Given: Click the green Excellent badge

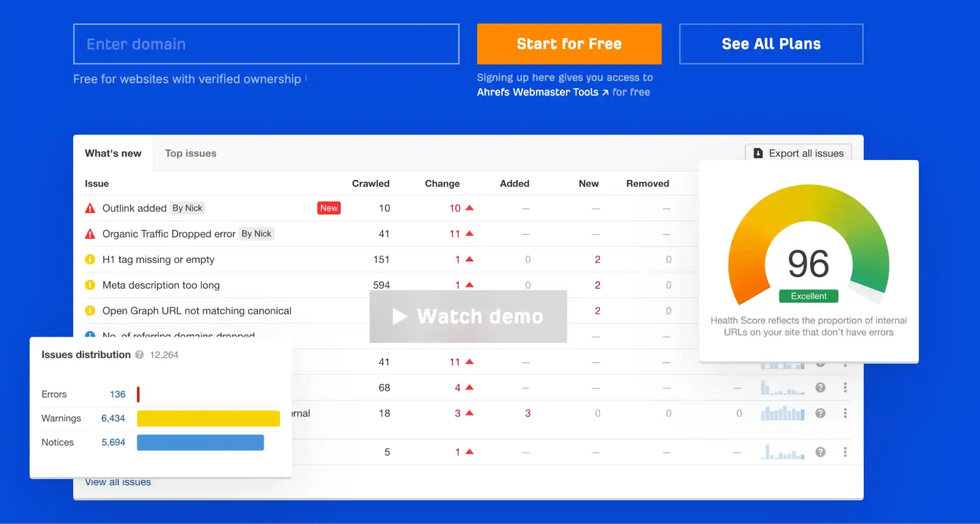Looking at the screenshot, I should click(808, 296).
